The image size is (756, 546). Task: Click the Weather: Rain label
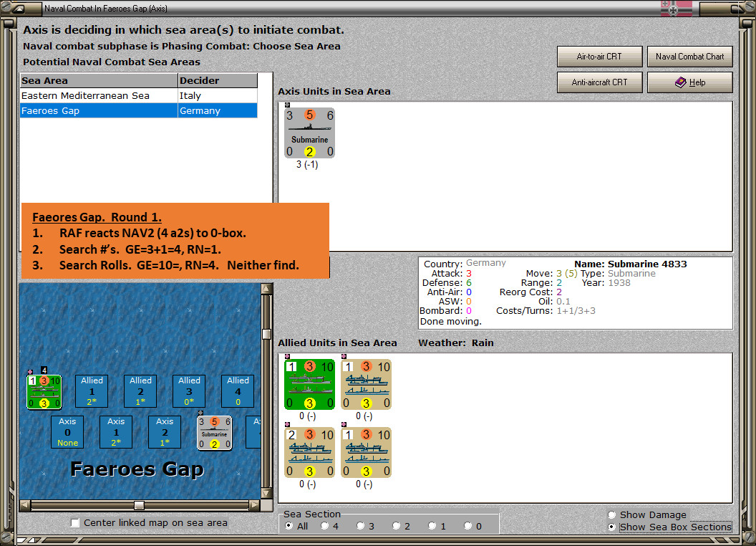click(455, 343)
